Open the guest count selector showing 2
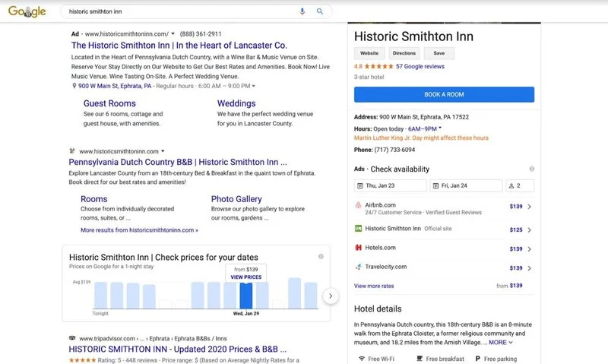 coord(520,185)
